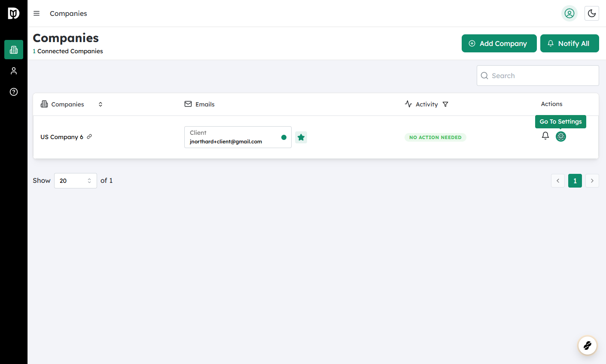This screenshot has width=606, height=364.
Task: Click the link icon beside US Company 6
Action: coord(89,137)
